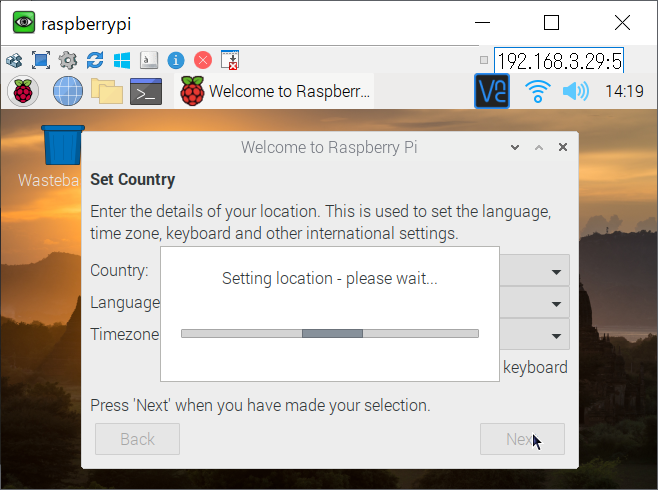Open the volume speaker tray icon
The width and height of the screenshot is (658, 490).
576,91
